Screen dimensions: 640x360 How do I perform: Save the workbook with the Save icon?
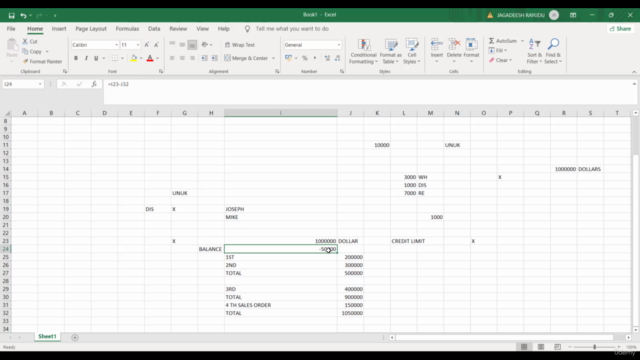pos(11,16)
